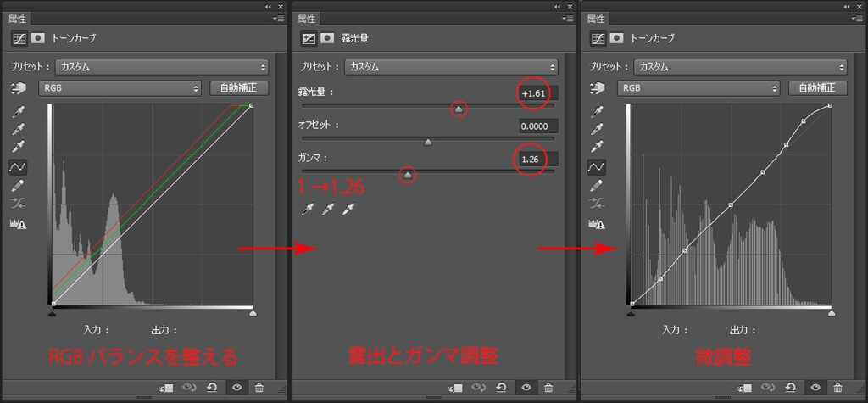
Task: Click exposure adjustment icon in middle panel header
Action: (309, 38)
